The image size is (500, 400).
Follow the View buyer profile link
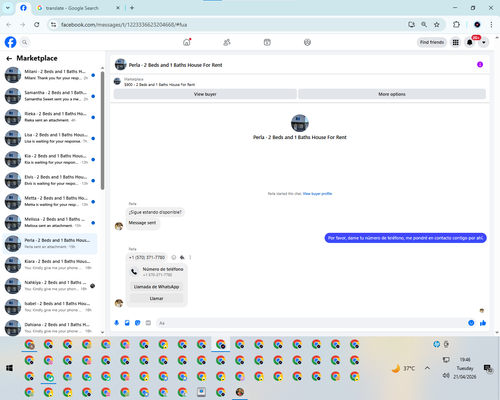pyautogui.click(x=317, y=194)
